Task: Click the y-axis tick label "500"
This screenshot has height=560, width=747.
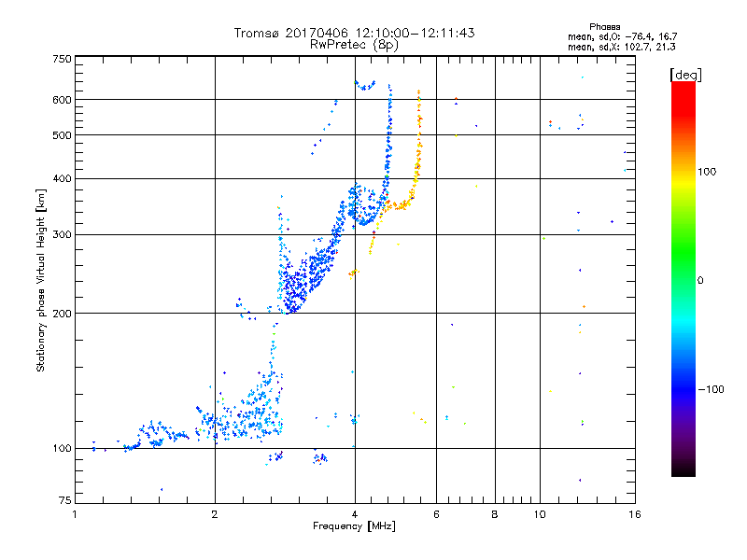Action: click(62, 135)
